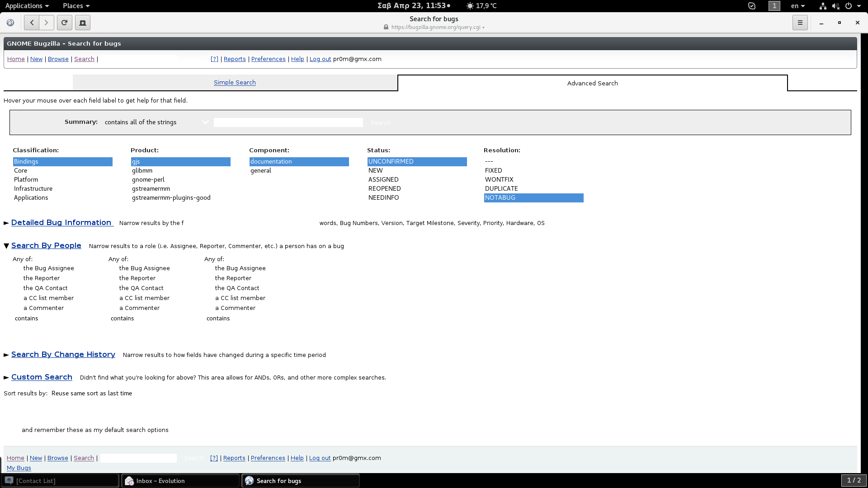Open the weather indicator showing 17,9 °C

[481, 6]
